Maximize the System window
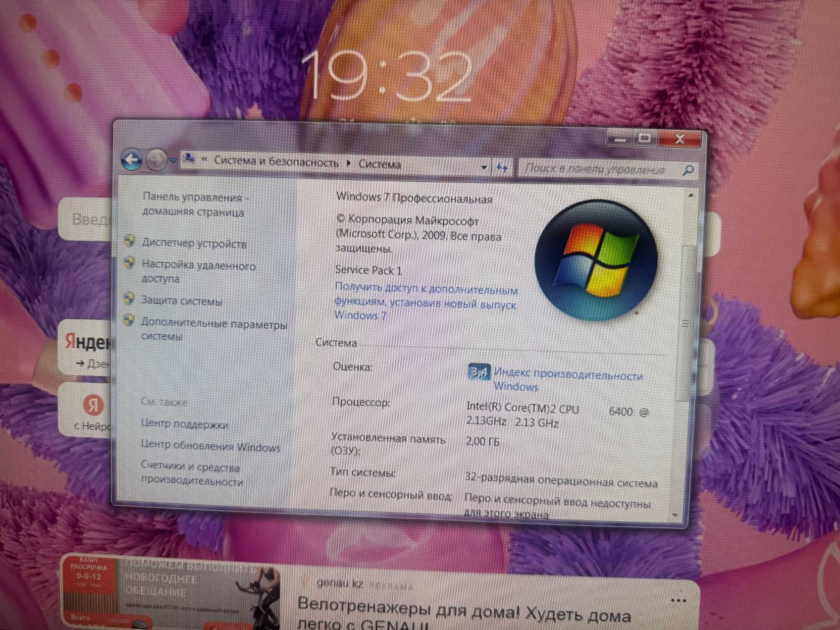Screen dimensions: 840x630 point(645,138)
